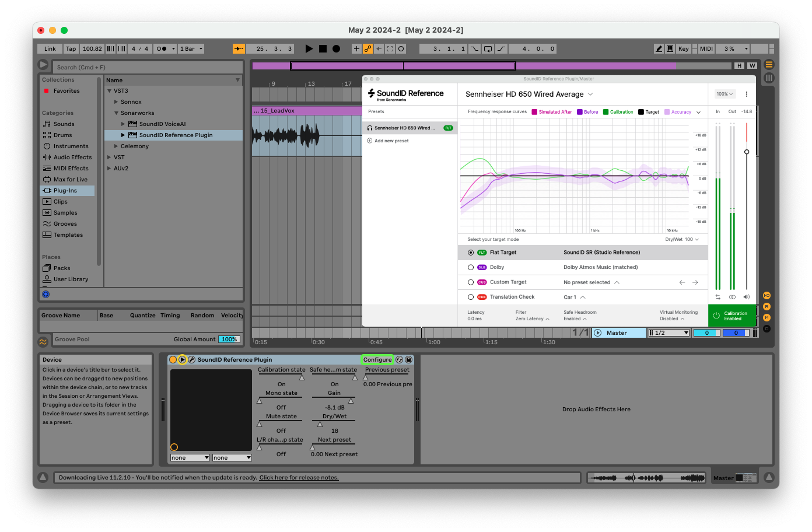Screen dimensions: 812x532
Task: Start playback with the Play button
Action: pyautogui.click(x=309, y=49)
